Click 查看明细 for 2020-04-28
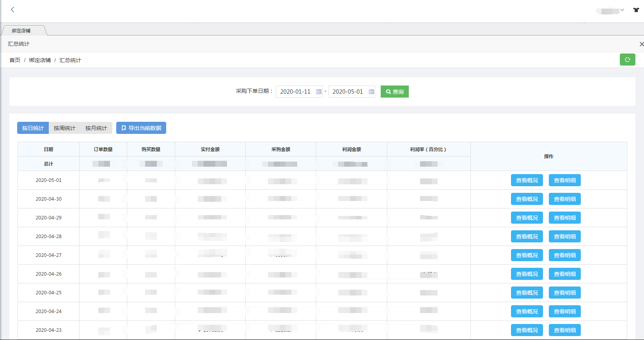Screen dimensions: 644x340 coord(565,237)
